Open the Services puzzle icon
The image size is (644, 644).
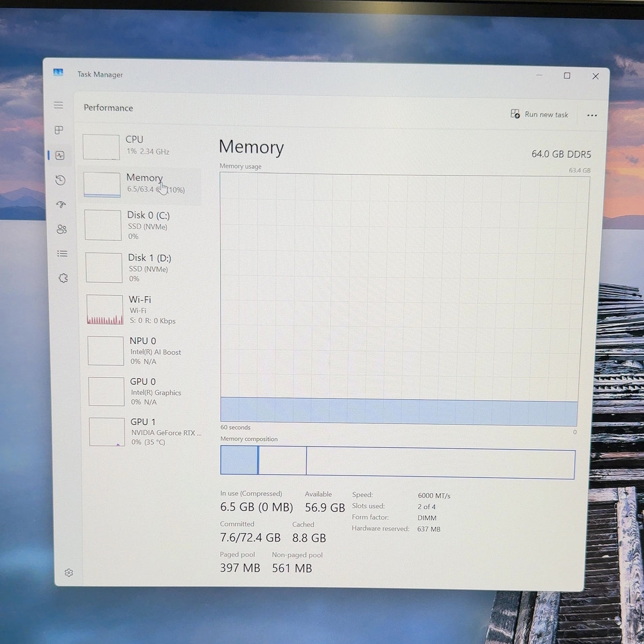(63, 278)
